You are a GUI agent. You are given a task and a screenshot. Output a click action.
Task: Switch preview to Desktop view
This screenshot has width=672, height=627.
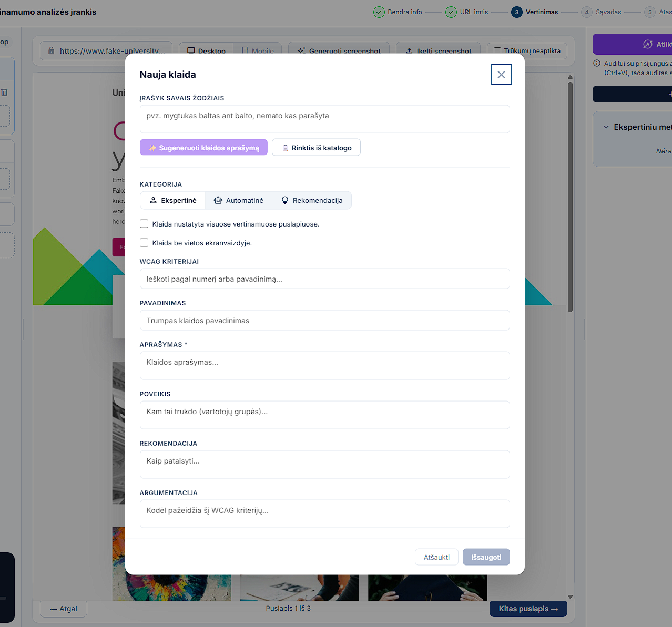(206, 51)
